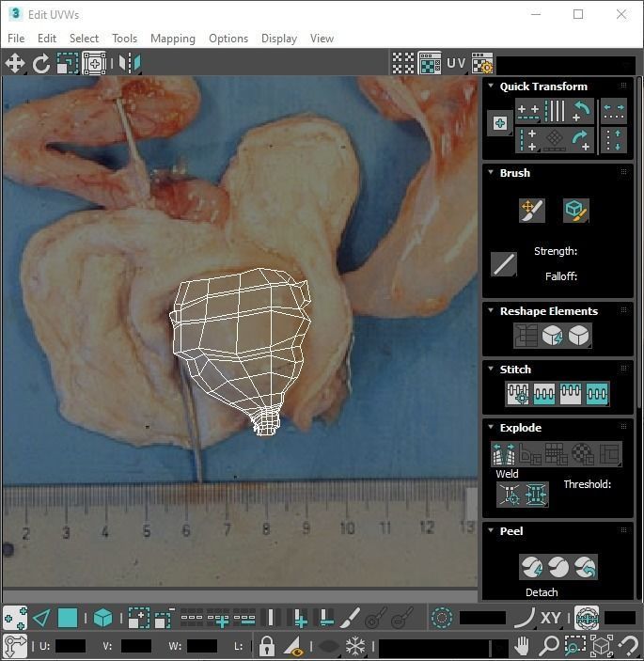Click Align Horizontally to Pivot icon

click(x=527, y=111)
